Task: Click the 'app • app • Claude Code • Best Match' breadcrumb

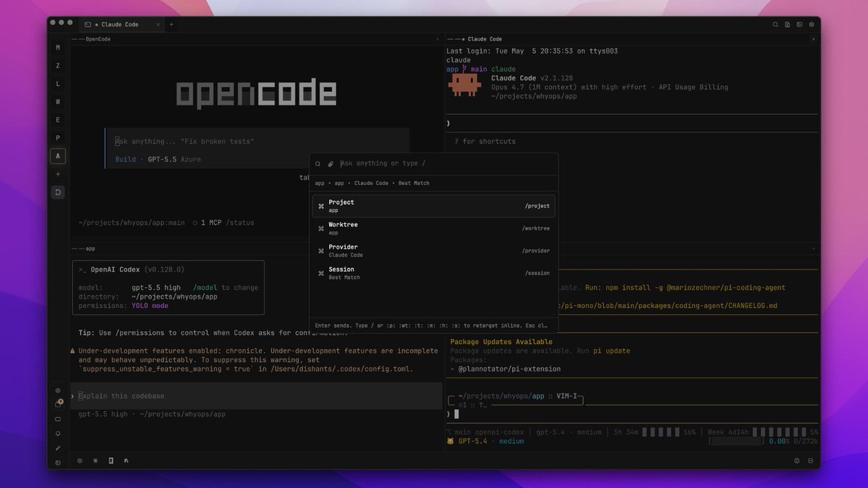Action: (372, 183)
